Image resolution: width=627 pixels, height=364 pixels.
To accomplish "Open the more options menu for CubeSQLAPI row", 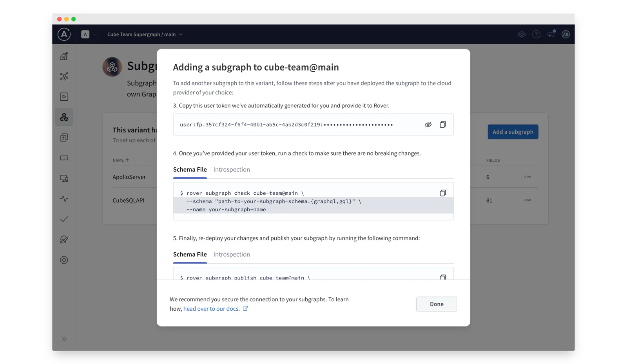I will tap(528, 200).
